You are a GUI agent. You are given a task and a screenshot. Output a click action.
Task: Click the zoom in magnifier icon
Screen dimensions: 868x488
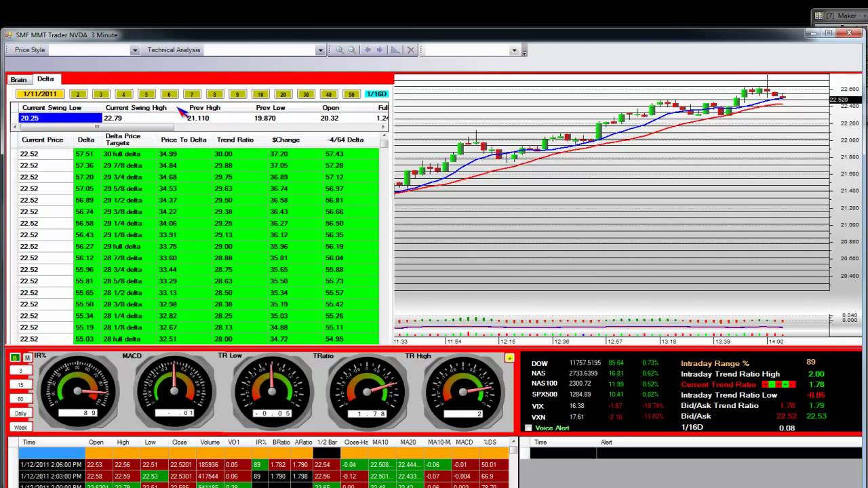(x=339, y=50)
